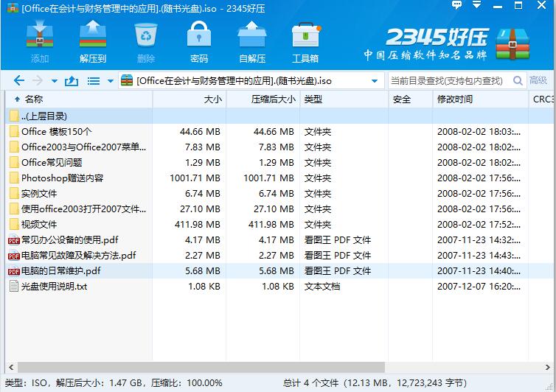This screenshot has height=392, width=556.
Task: Open the title bar main menu arrow
Action: (x=476, y=5)
